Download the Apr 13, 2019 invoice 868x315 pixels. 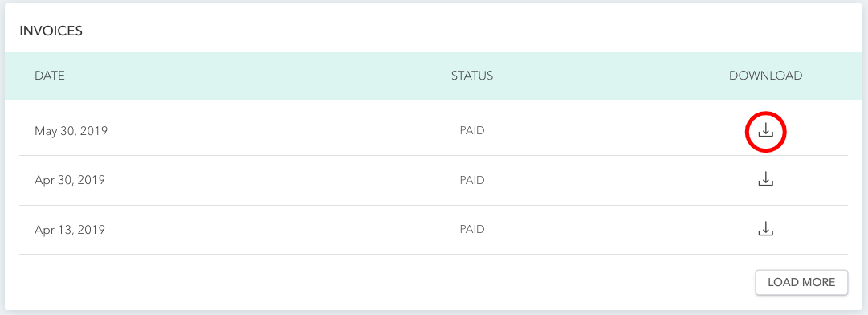[x=765, y=229]
